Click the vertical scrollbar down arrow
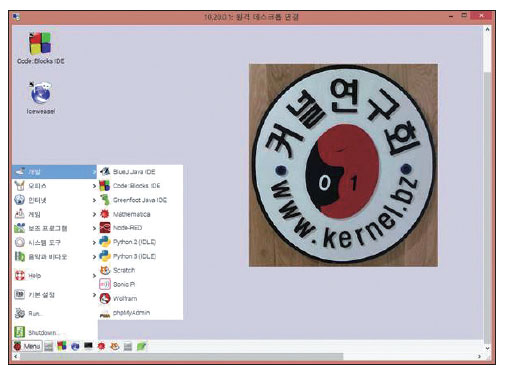508x380 pixels. [487, 348]
